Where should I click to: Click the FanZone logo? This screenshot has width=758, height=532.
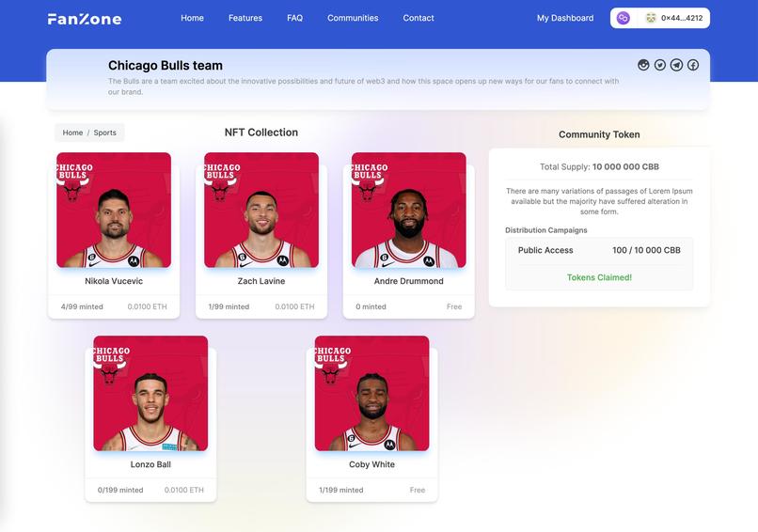(x=85, y=19)
